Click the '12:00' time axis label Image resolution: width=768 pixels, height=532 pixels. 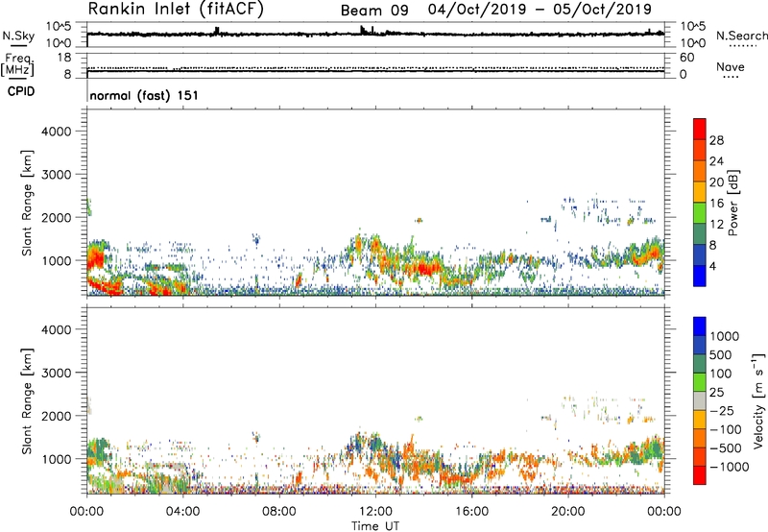click(375, 512)
